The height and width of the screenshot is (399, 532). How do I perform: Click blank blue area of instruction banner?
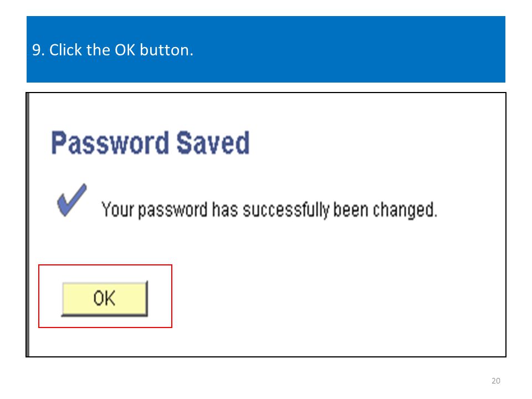[350, 49]
